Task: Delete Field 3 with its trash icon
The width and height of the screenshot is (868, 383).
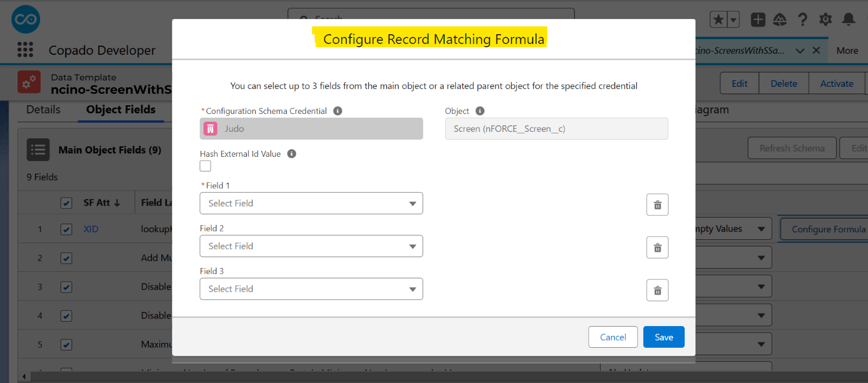Action: (x=658, y=290)
